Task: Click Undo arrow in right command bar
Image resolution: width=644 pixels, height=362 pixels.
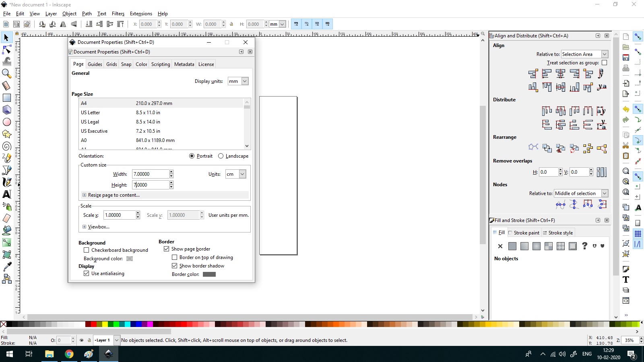Action: point(626,109)
